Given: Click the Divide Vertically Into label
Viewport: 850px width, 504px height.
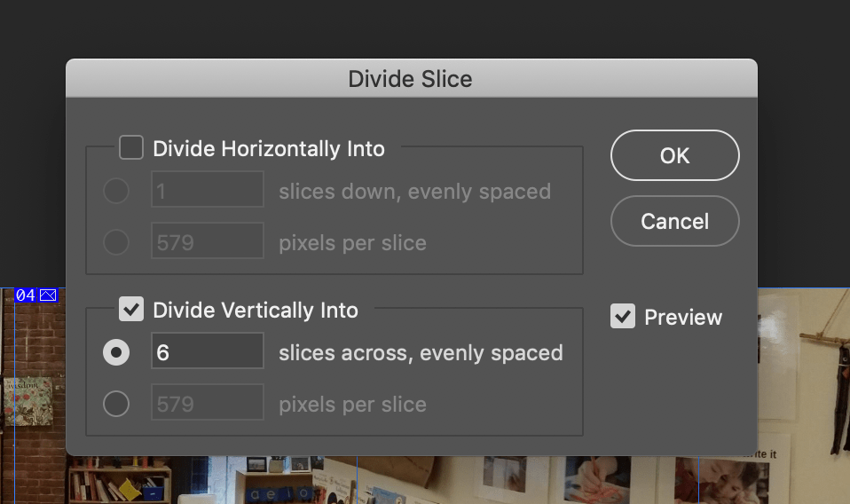Looking at the screenshot, I should tap(256, 310).
